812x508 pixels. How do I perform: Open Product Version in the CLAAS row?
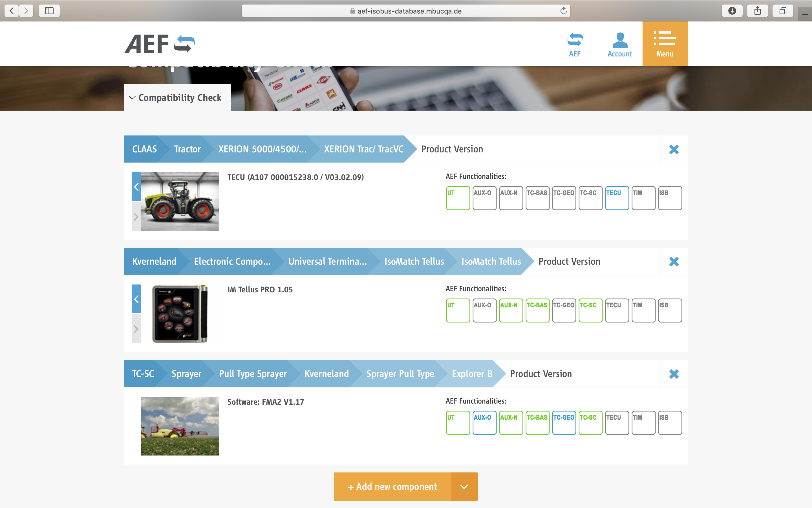coord(452,149)
